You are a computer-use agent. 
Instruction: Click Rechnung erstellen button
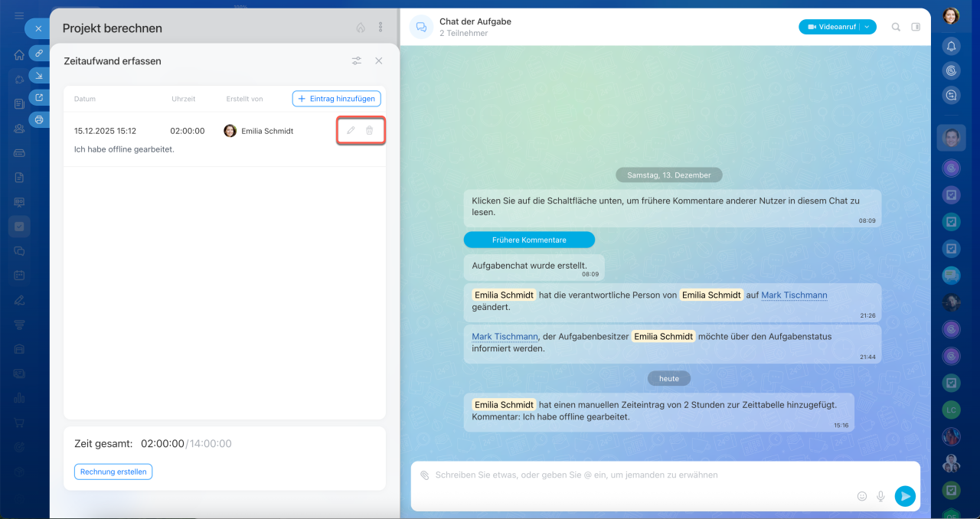[113, 472]
